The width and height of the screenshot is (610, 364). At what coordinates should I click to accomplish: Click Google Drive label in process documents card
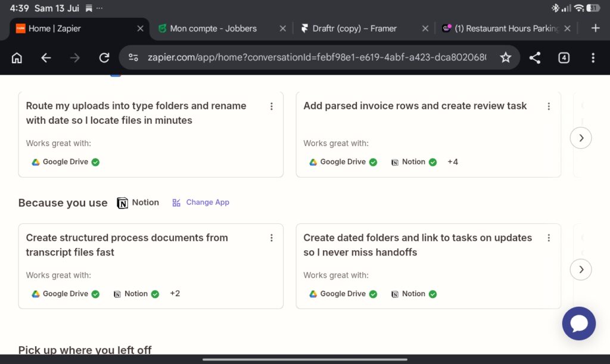click(66, 294)
